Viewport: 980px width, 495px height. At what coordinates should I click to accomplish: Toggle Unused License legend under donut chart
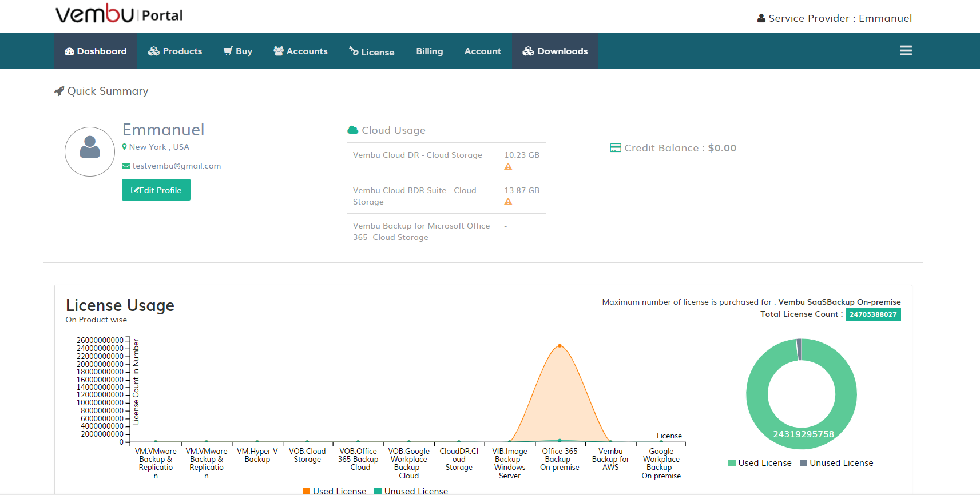click(x=836, y=463)
